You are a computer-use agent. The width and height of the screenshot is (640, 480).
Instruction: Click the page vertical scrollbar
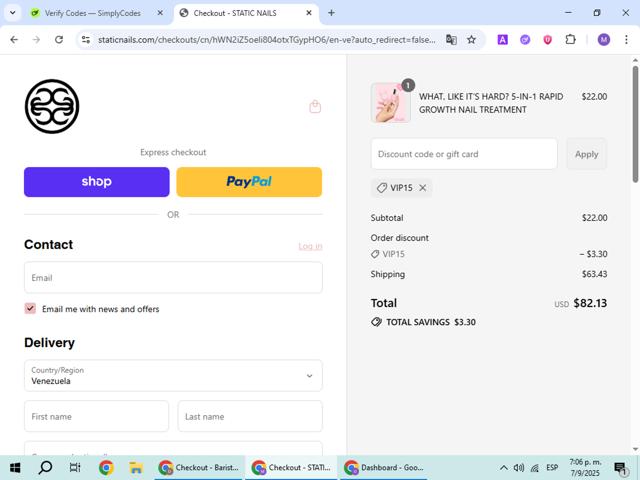[635, 124]
